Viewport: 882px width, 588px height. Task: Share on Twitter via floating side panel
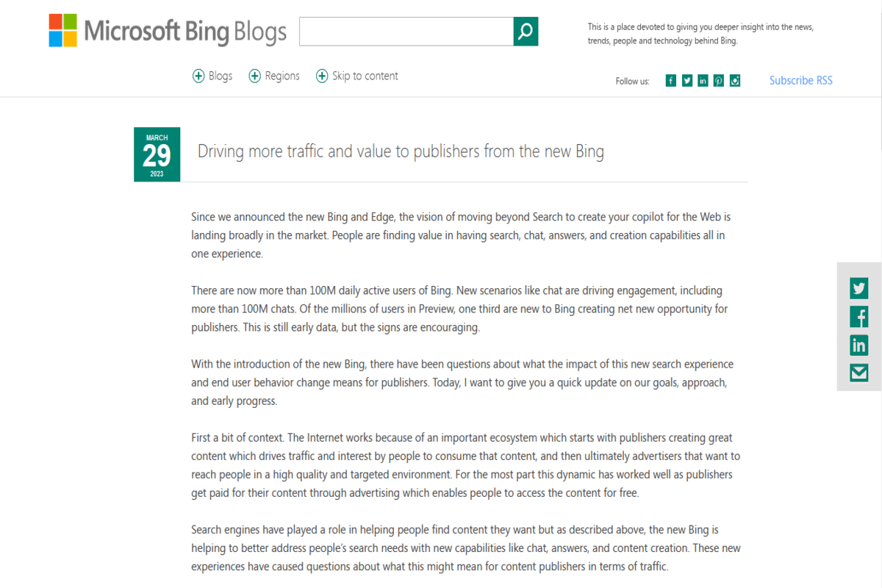858,288
